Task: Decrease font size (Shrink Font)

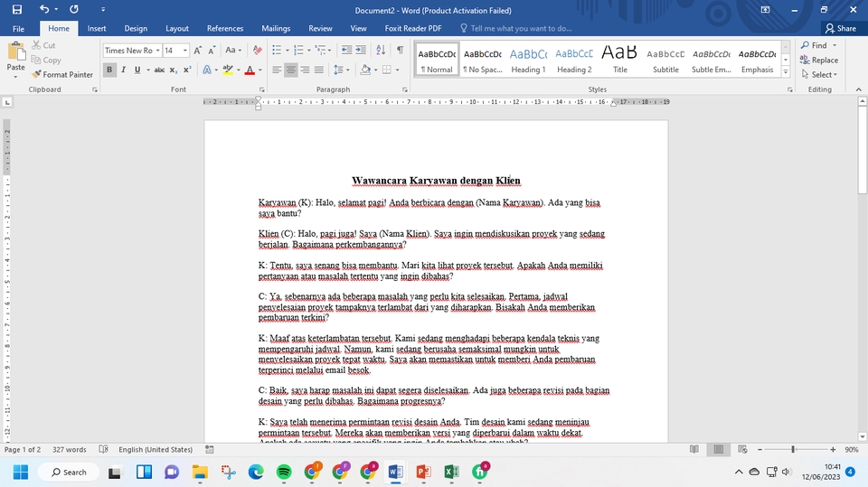Action: pos(212,51)
